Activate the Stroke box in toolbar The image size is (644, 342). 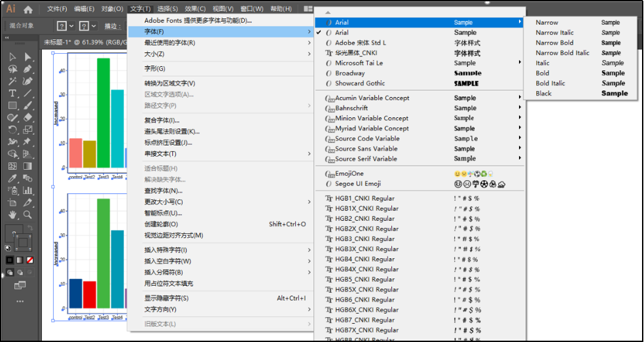pos(23,242)
